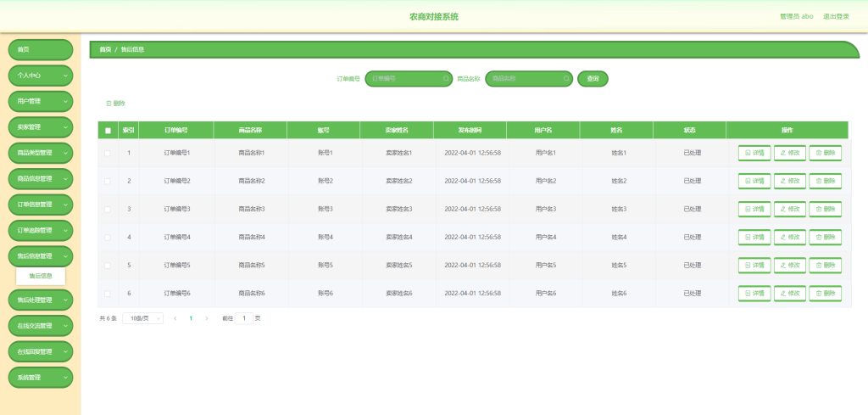The width and height of the screenshot is (868, 415).
Task: Click 首页 in breadcrumb
Action: click(105, 49)
